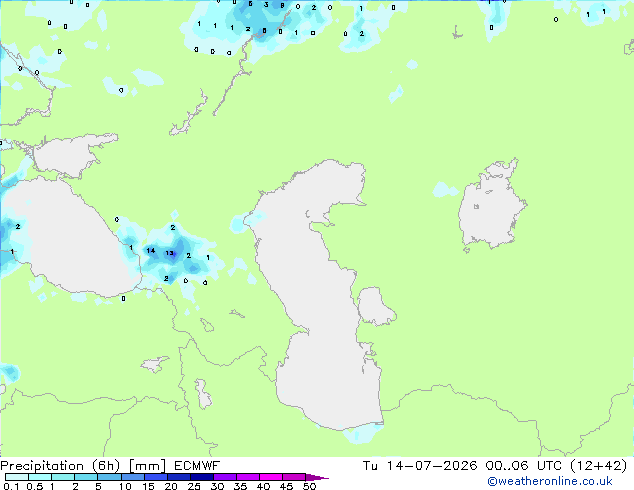Viewport: 634px width, 490px height.
Task: Open the weatheronline.co.uk copyright link
Action: pos(550,481)
